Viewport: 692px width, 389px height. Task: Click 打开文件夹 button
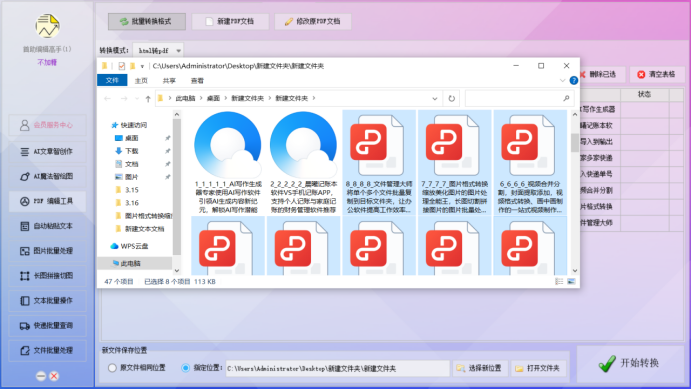coord(538,368)
